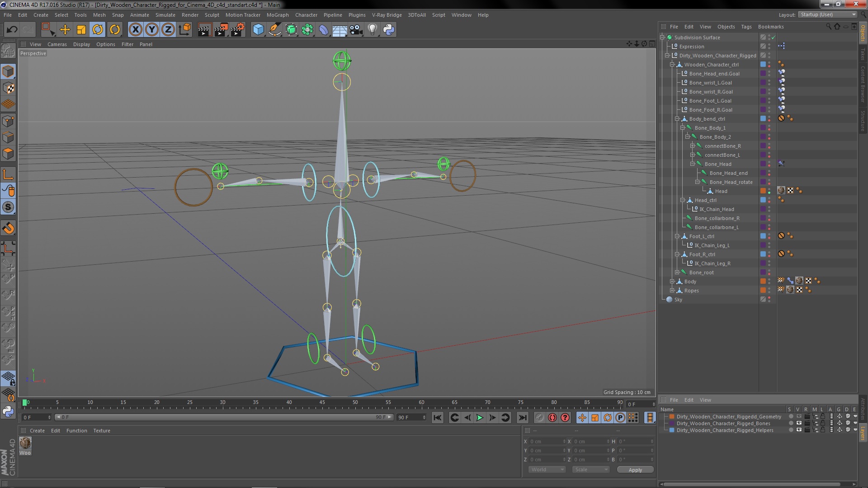Toggle visibility of Helpers layer
The image size is (868, 488).
pyautogui.click(x=799, y=430)
